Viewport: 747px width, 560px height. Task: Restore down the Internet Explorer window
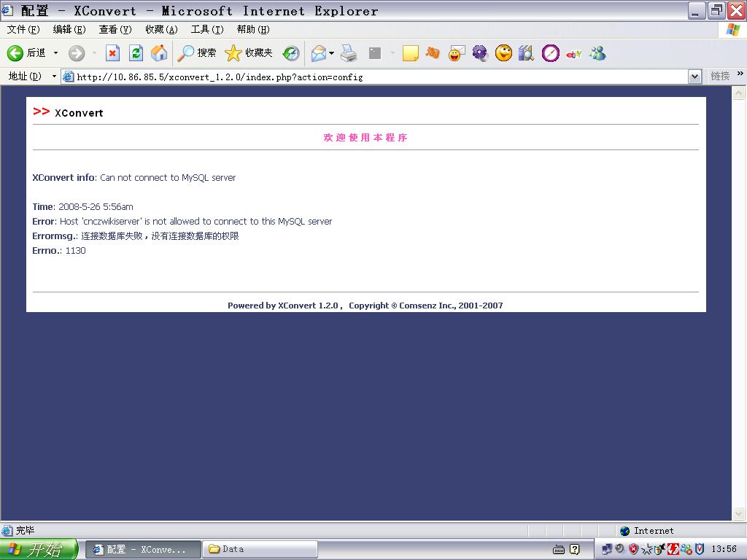[716, 10]
